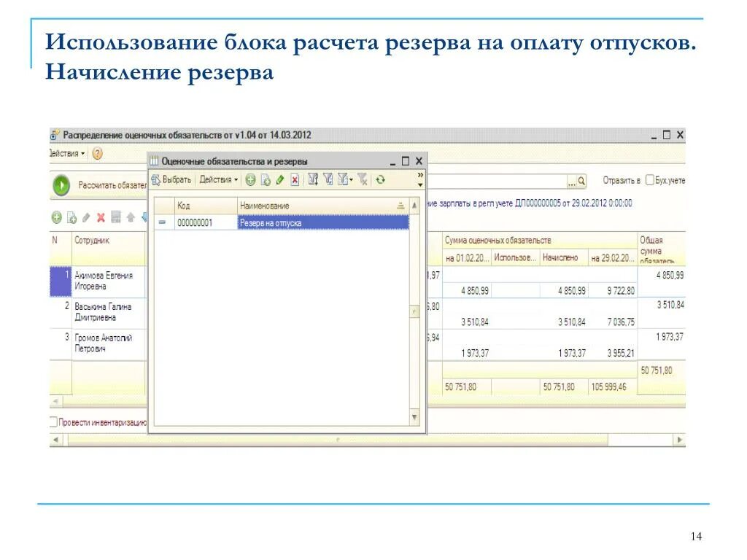This screenshot has height=560, width=747.
Task: Edit row pencil icon in employee toolbar
Action: click(86, 217)
